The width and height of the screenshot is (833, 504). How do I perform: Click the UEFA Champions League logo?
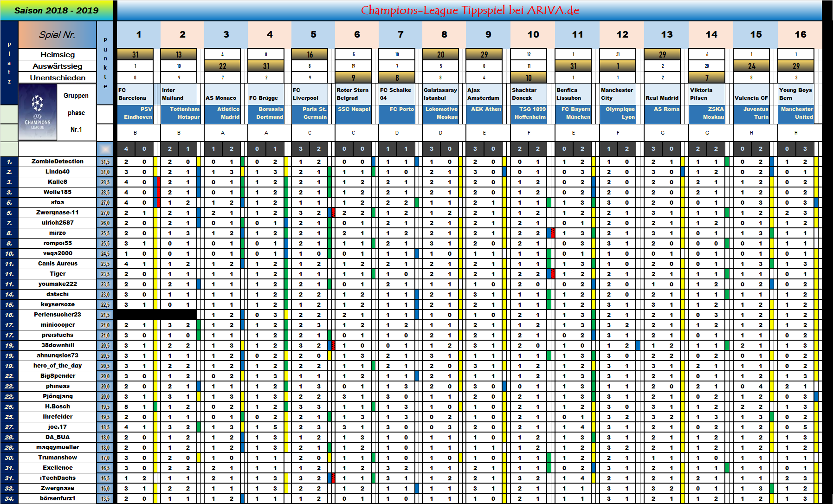pos(37,112)
